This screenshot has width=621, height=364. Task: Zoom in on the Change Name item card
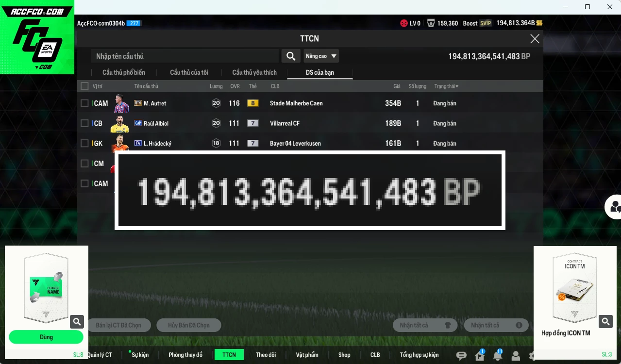(x=77, y=321)
